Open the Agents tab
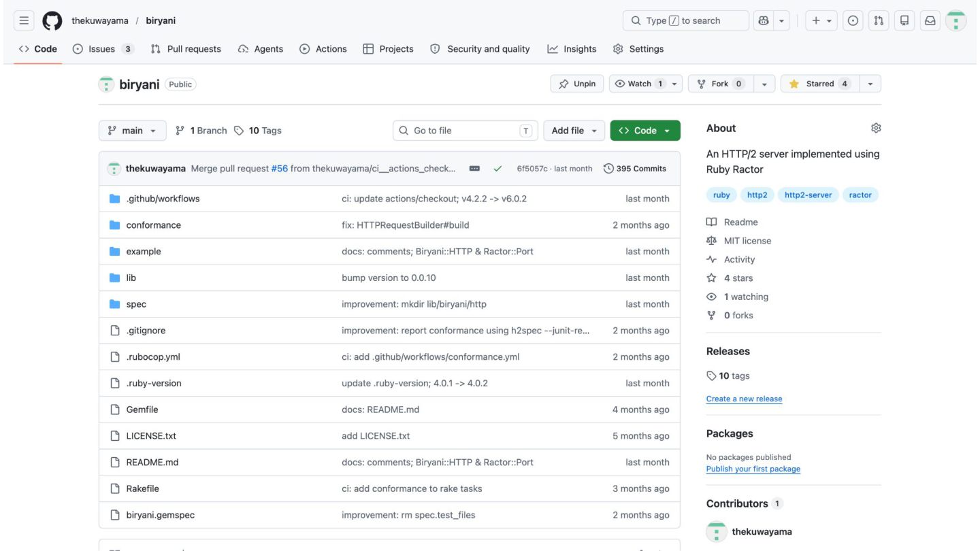The width and height of the screenshot is (980, 551). point(261,49)
